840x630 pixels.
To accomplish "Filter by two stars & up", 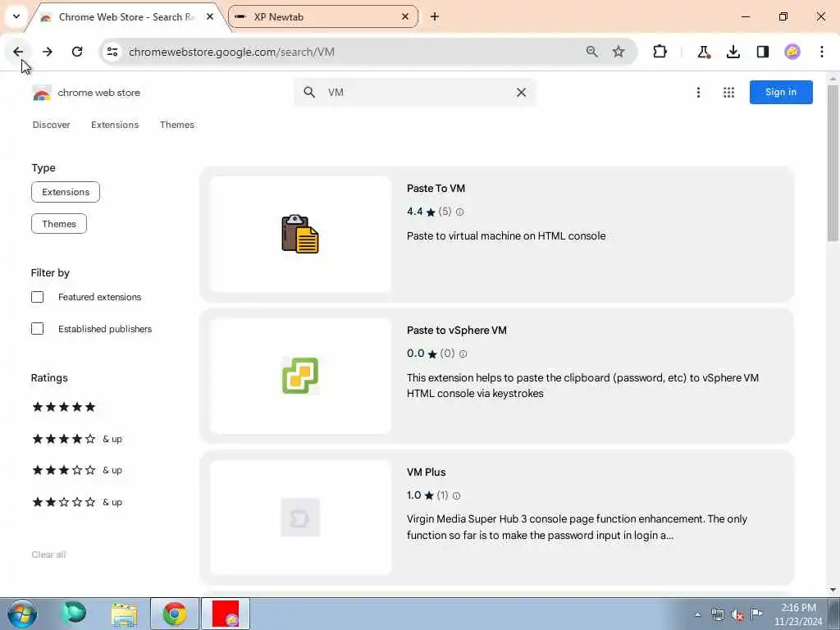I will (77, 503).
